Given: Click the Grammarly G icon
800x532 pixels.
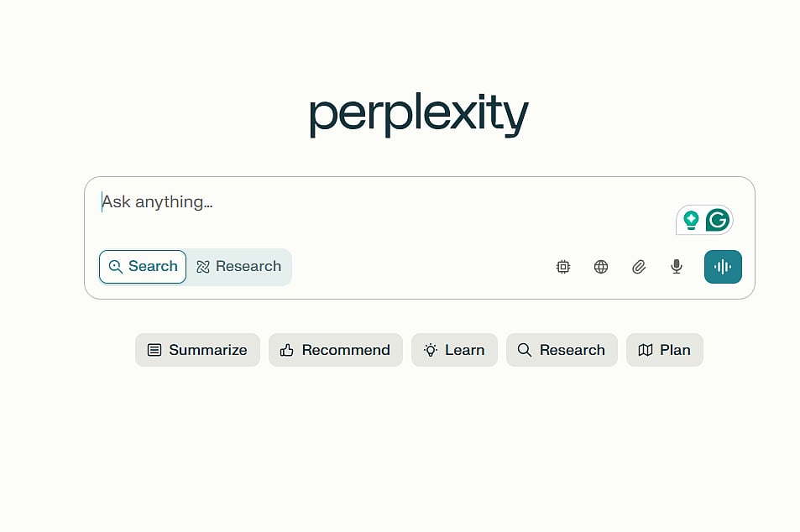Looking at the screenshot, I should point(717,219).
